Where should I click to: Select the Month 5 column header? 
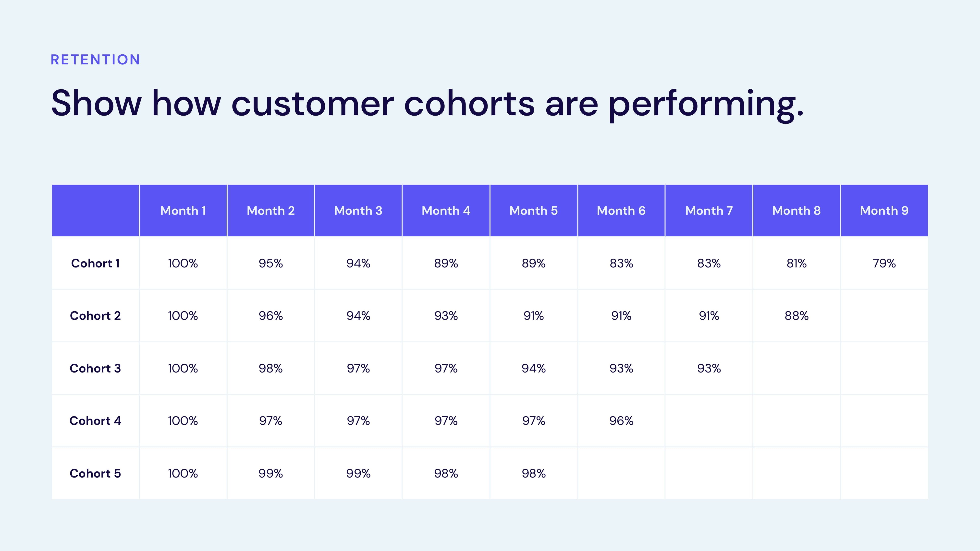tap(533, 211)
